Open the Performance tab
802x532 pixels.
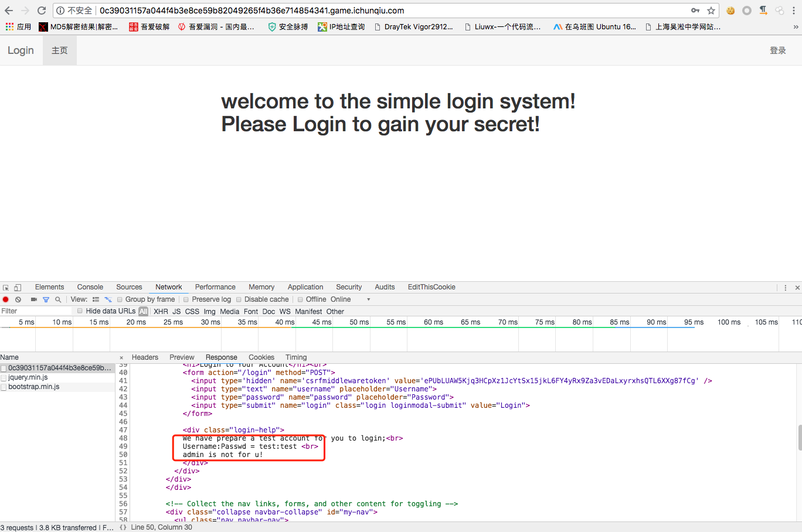coord(215,287)
